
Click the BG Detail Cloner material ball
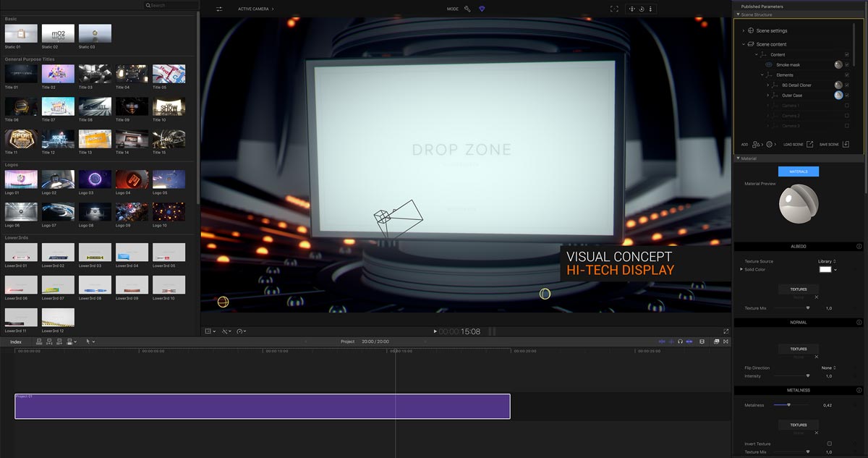(x=838, y=85)
